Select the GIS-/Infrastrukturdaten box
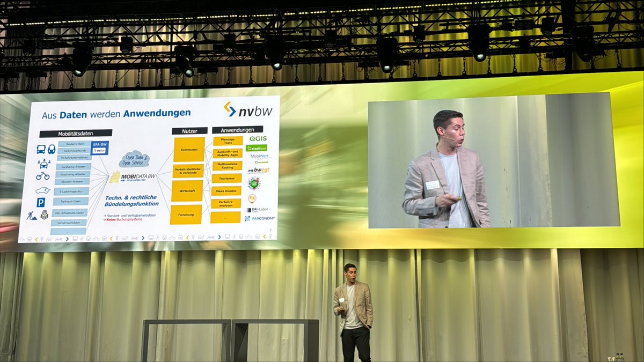 pos(70,213)
